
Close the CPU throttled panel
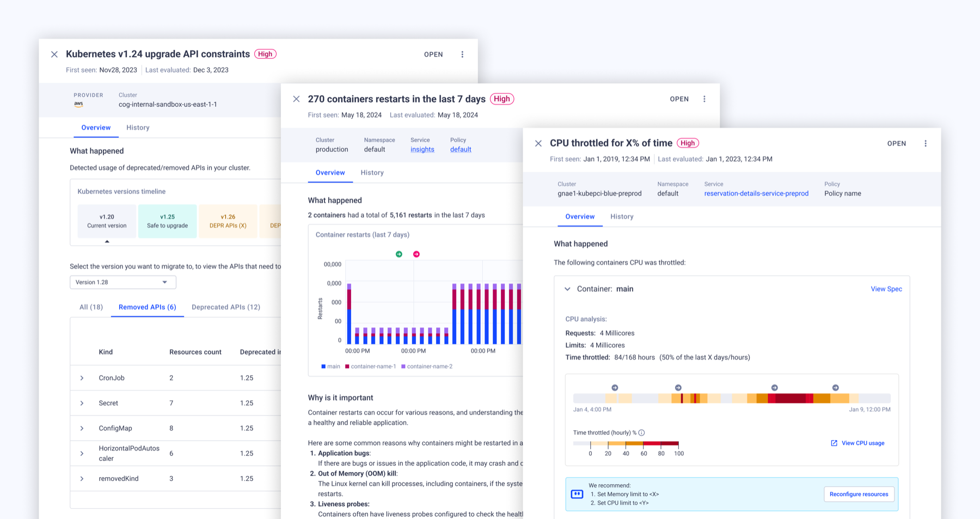[538, 143]
